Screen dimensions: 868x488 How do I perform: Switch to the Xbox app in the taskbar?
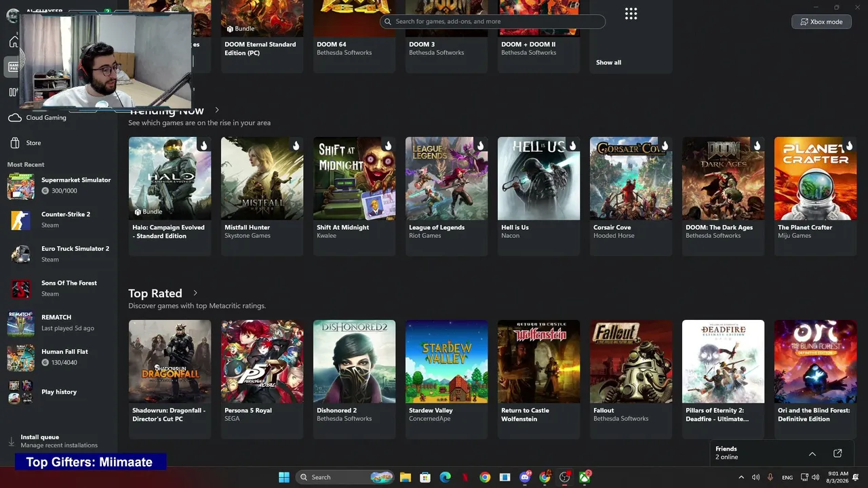(x=585, y=477)
